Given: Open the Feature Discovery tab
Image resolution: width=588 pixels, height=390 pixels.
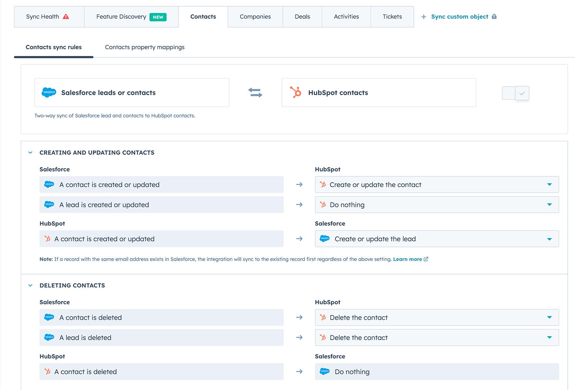Looking at the screenshot, I should coord(131,17).
